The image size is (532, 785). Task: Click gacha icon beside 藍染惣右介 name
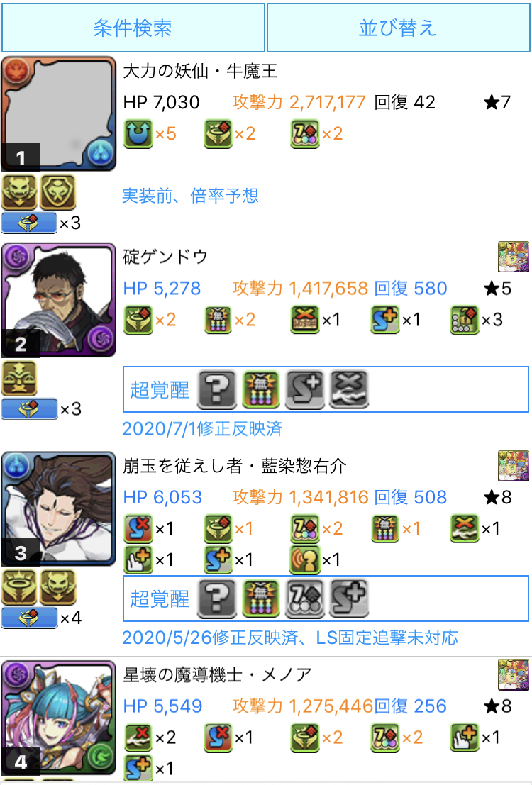[x=514, y=466]
